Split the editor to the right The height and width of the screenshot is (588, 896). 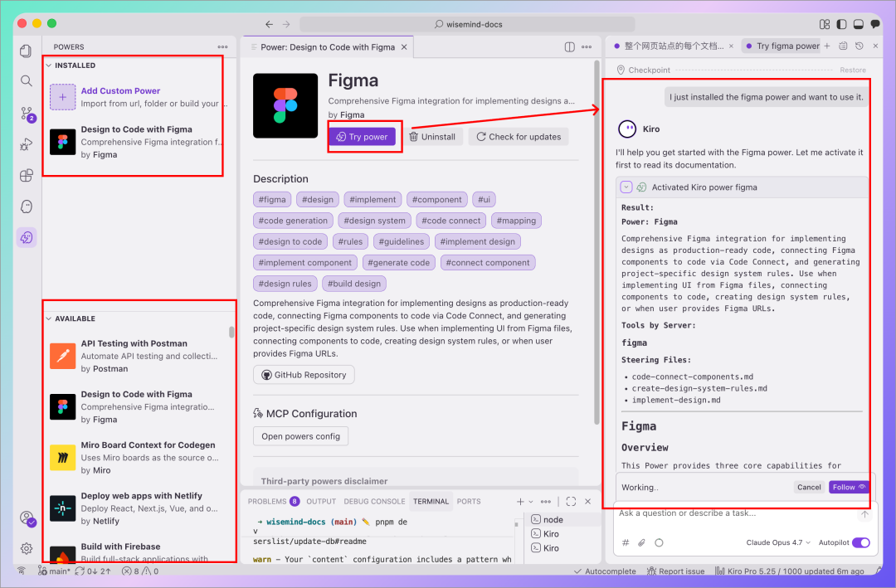tap(569, 46)
